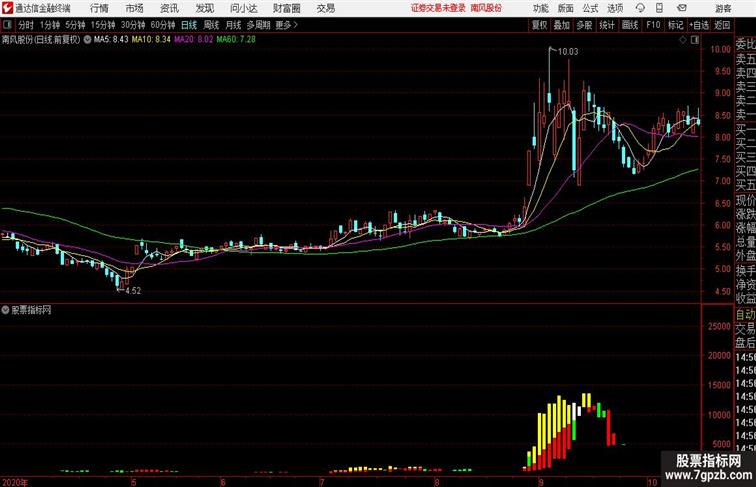Open the 公式 menu
The image size is (756, 487).
coord(590,8)
